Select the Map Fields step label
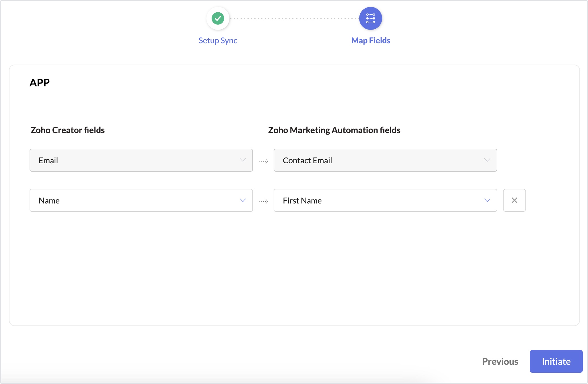 coord(371,40)
